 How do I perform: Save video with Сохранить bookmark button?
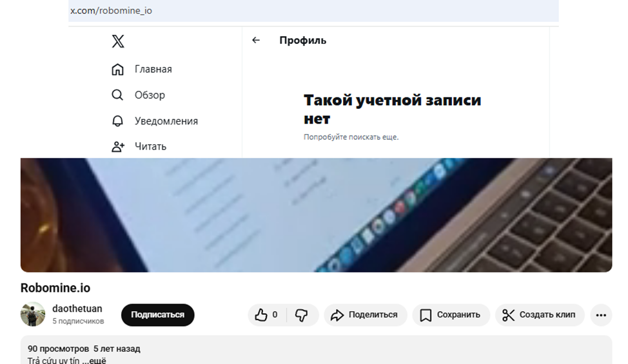pos(451,315)
